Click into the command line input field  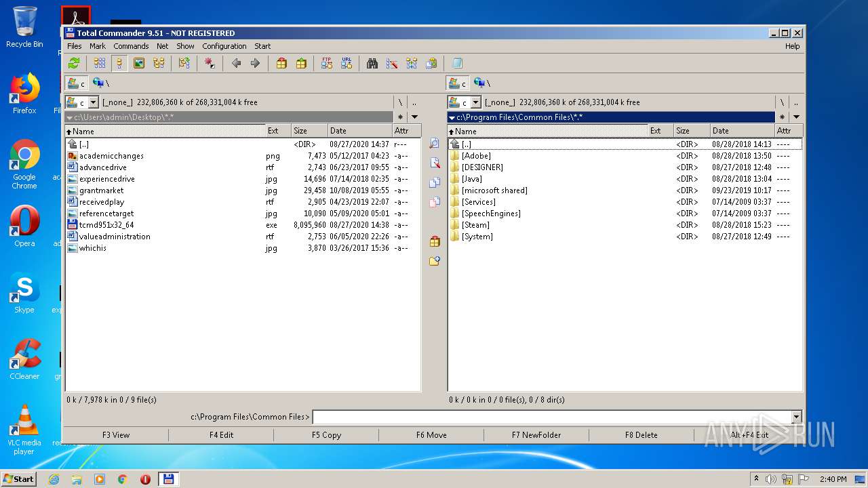(x=551, y=417)
